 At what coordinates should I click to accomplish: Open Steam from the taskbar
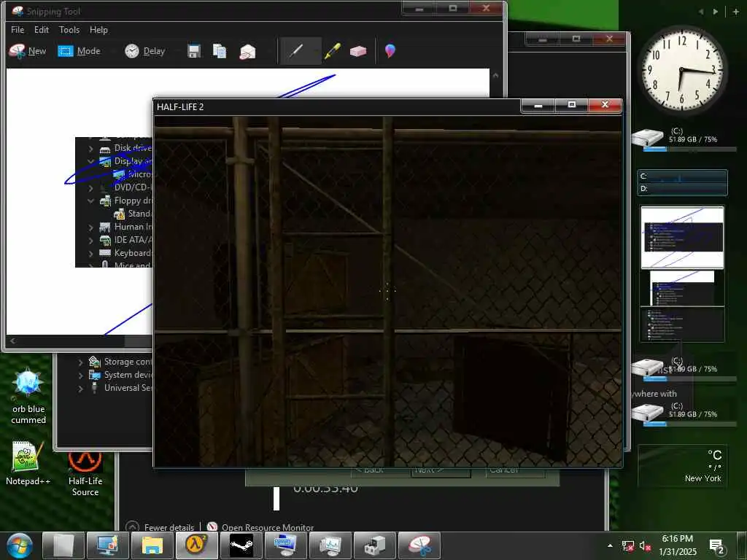(241, 545)
